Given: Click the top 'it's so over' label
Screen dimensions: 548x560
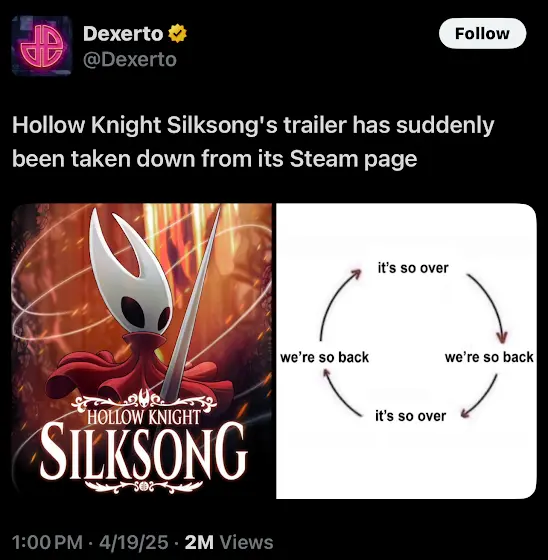Looking at the screenshot, I should click(413, 268).
